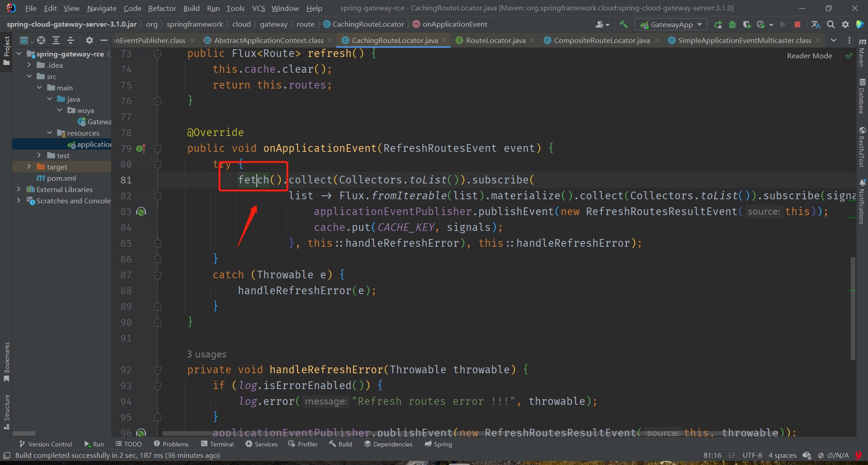868x465 pixels.
Task: Open Spring tool window
Action: pos(438,444)
